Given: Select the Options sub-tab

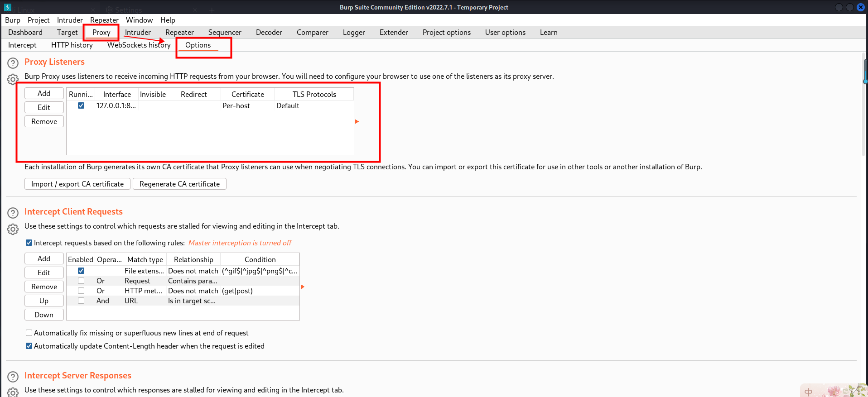Looking at the screenshot, I should 198,45.
